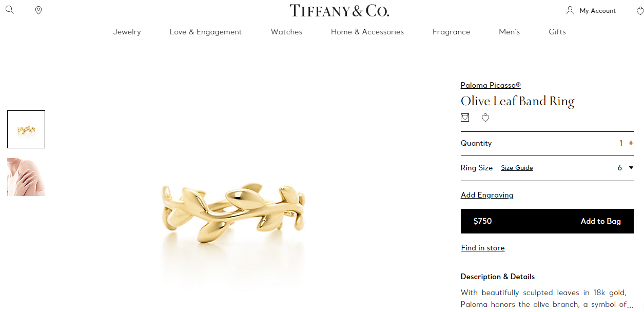Click the Tiffany & Co. logo
The image size is (644, 312).
339,10
